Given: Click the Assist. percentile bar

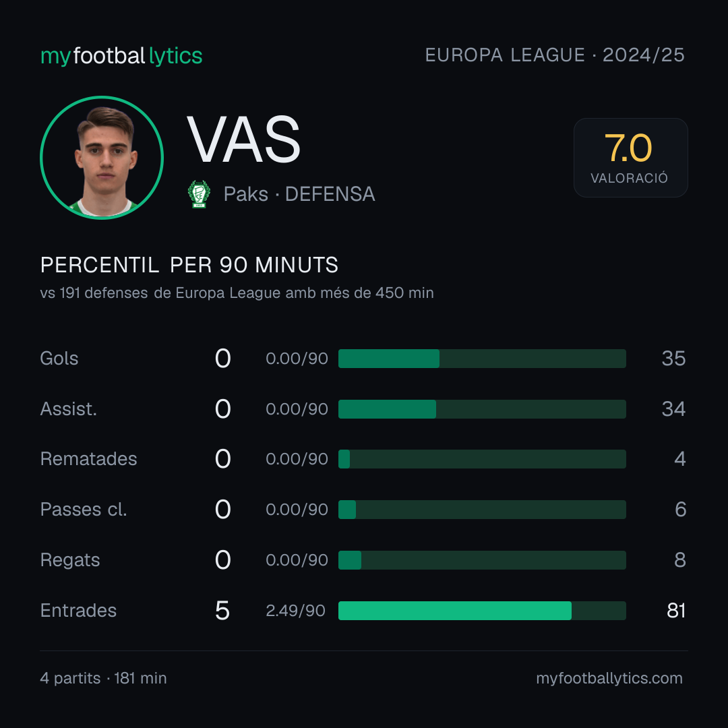Looking at the screenshot, I should pyautogui.click(x=482, y=409).
